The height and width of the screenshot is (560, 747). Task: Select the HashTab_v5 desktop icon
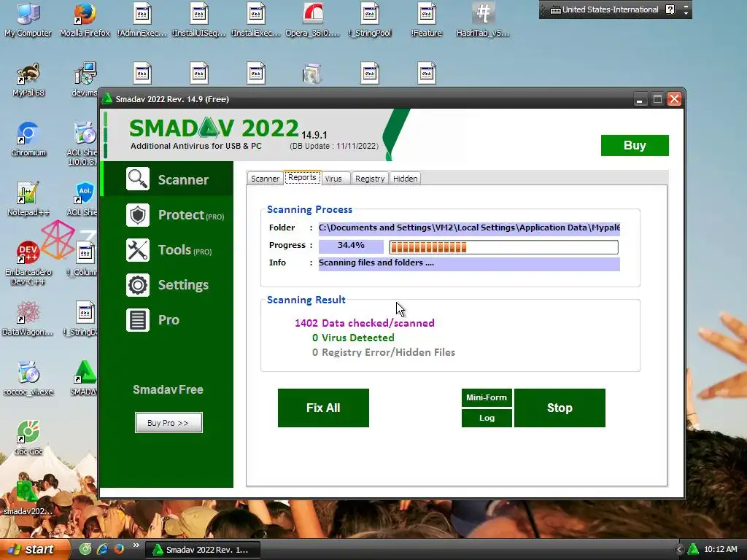[x=483, y=20]
